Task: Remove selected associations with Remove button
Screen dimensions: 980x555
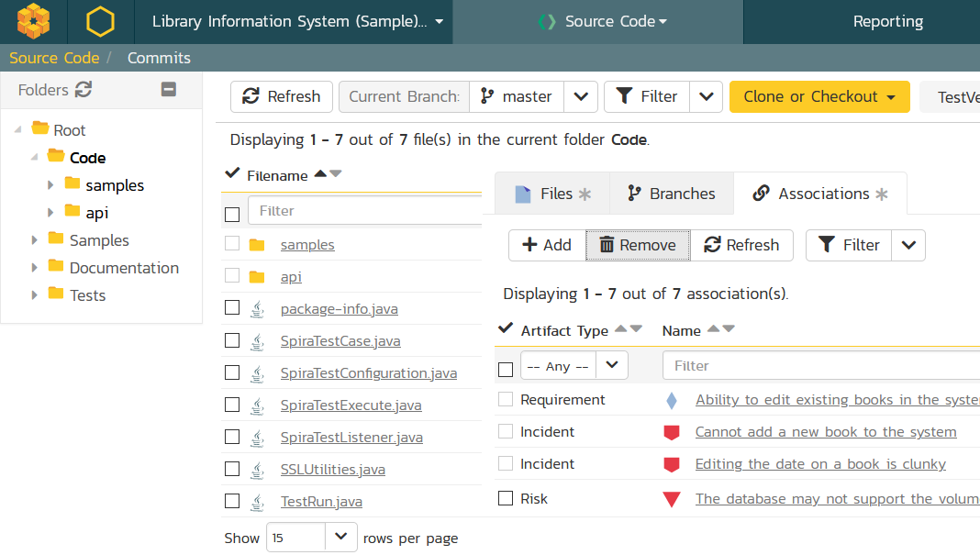Action: click(638, 245)
